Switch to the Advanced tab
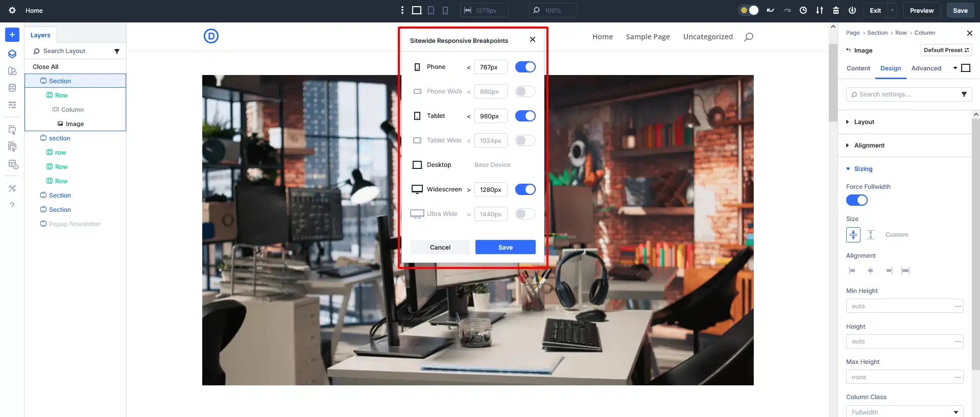 pyautogui.click(x=926, y=68)
